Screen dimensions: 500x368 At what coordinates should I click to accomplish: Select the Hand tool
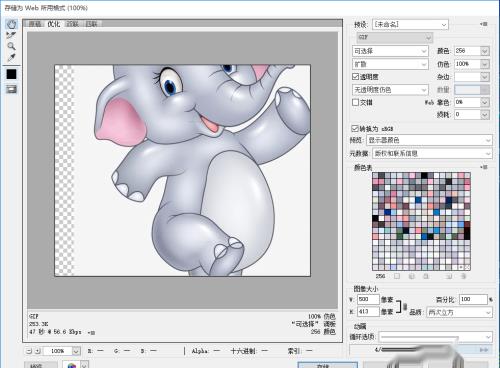(x=11, y=24)
